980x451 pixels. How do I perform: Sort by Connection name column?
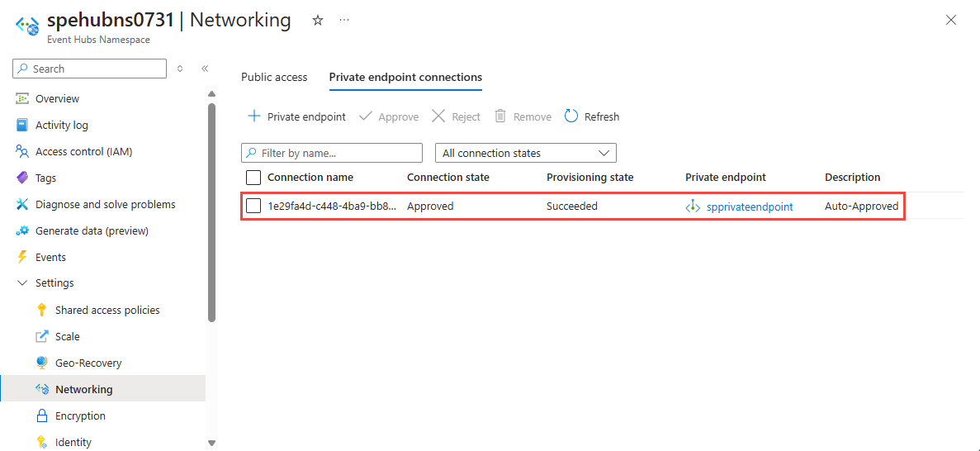click(x=310, y=178)
